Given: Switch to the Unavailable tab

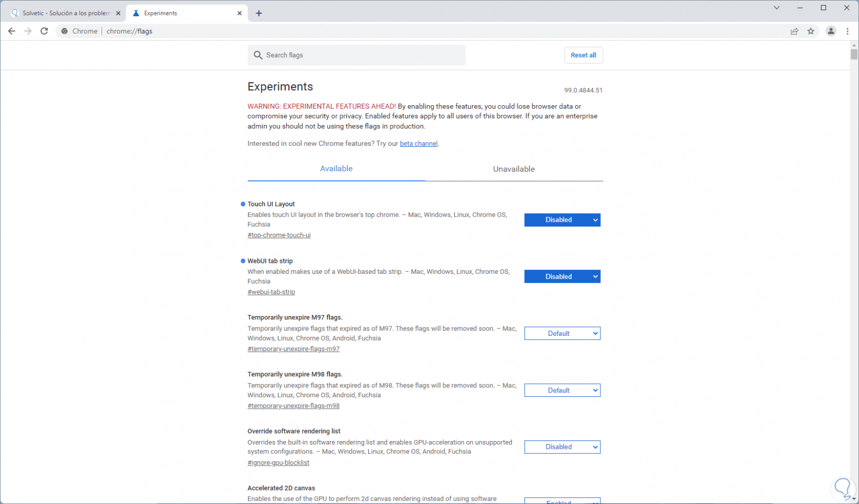Looking at the screenshot, I should coord(514,169).
